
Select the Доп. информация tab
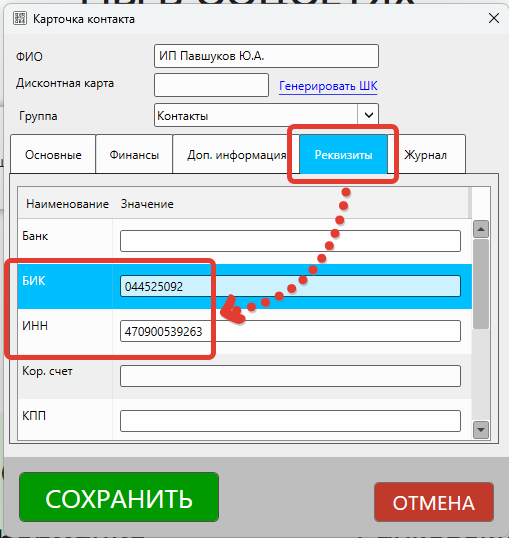[x=236, y=155]
